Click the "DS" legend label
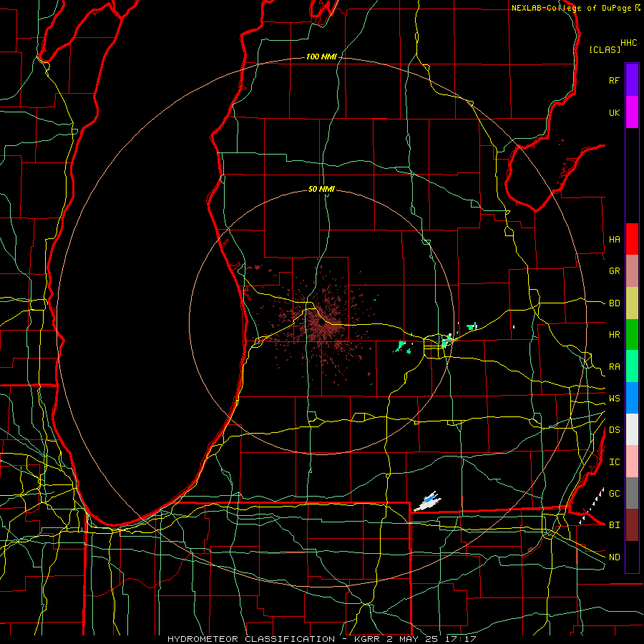The image size is (644, 644). [x=614, y=430]
